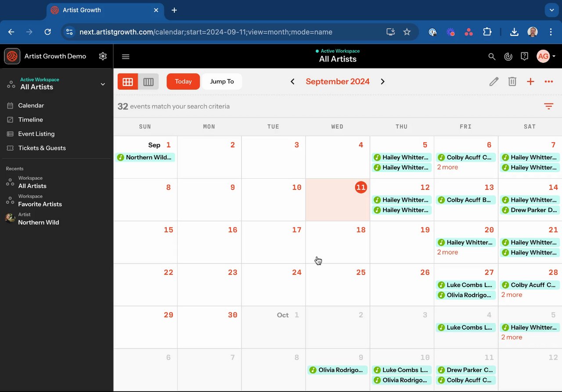
Task: Click the Artist Growth logo icon
Action: point(12,56)
